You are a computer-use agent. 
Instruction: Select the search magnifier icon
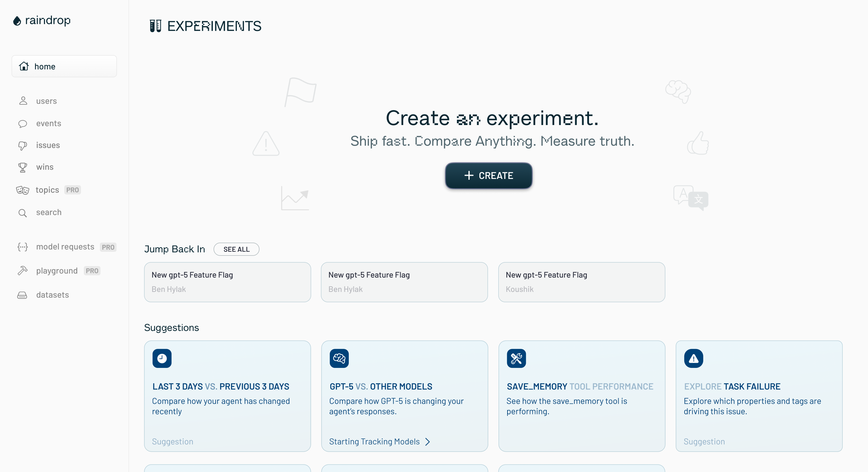click(23, 212)
